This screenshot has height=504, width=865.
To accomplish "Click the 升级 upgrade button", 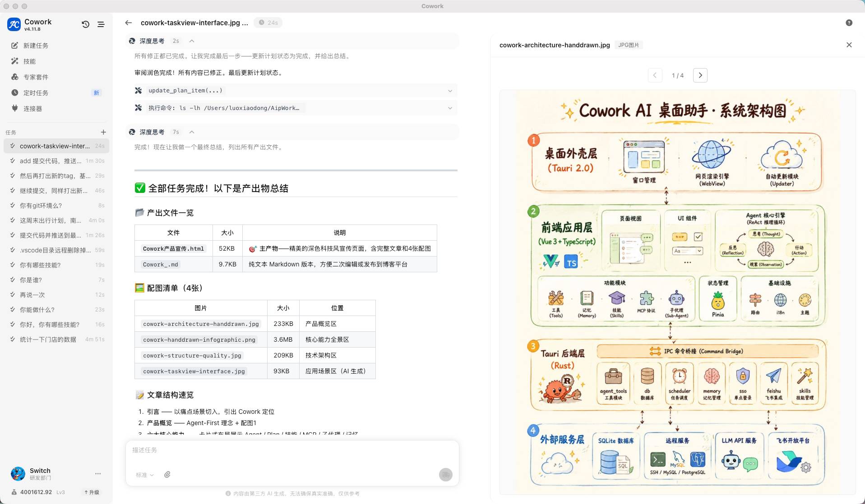I will 92,492.
